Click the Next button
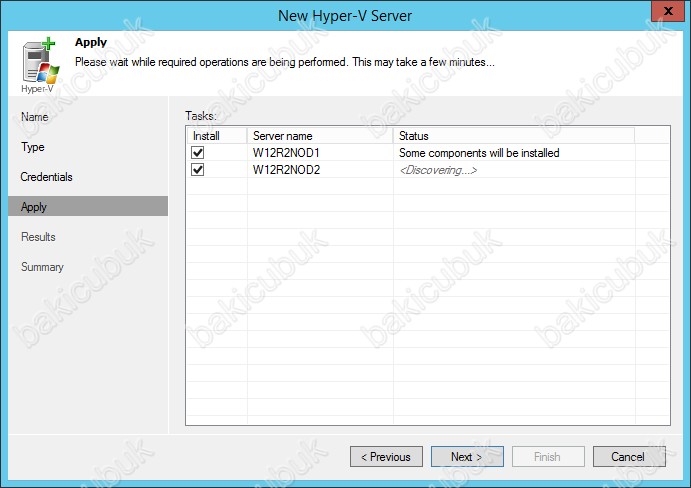The width and height of the screenshot is (691, 488). 467,457
